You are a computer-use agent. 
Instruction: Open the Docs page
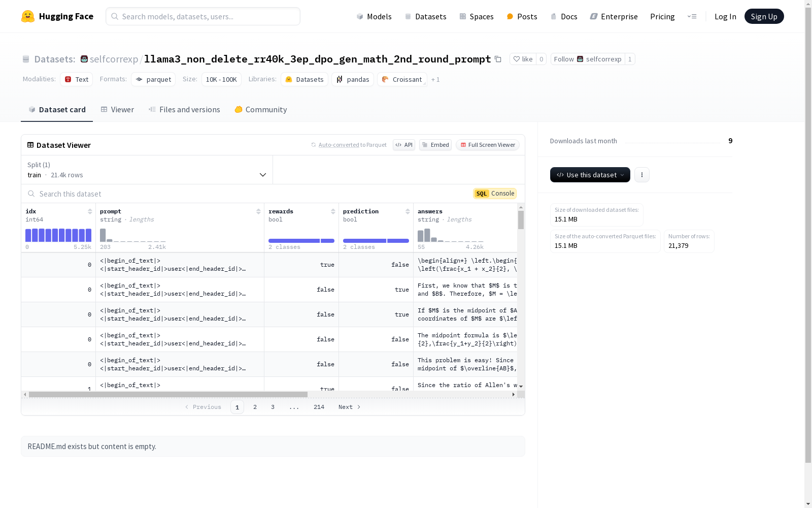(x=564, y=16)
